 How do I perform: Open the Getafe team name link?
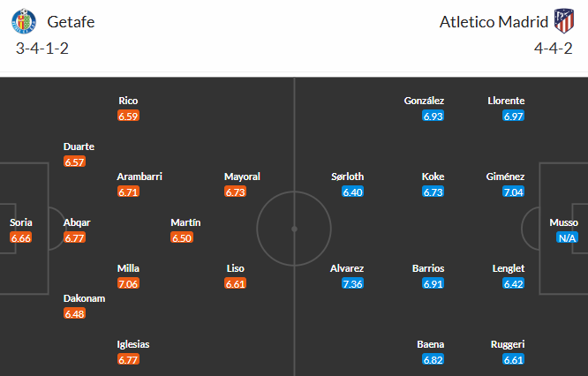pos(72,22)
